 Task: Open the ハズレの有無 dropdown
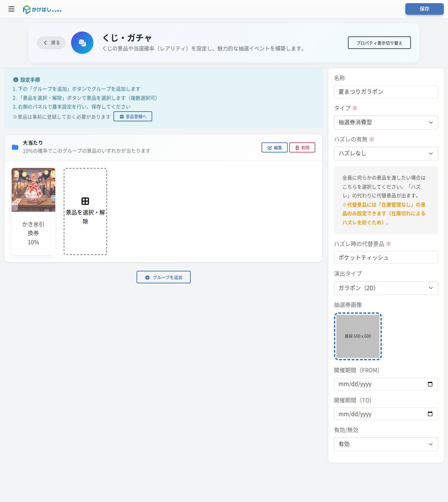(x=386, y=154)
